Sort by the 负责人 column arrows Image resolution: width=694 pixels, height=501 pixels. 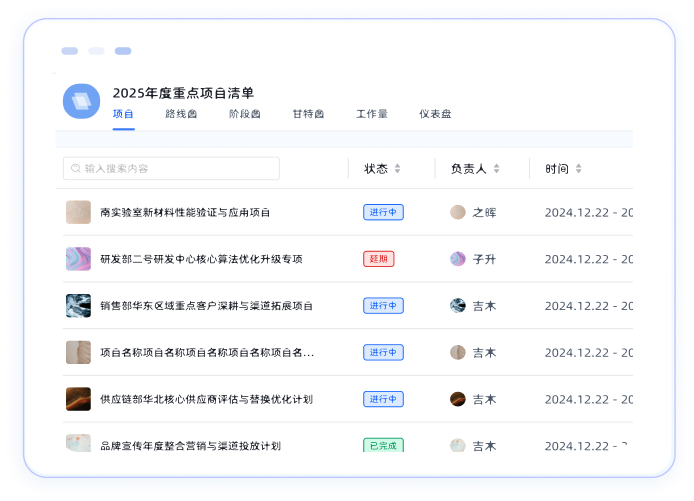pyautogui.click(x=497, y=169)
